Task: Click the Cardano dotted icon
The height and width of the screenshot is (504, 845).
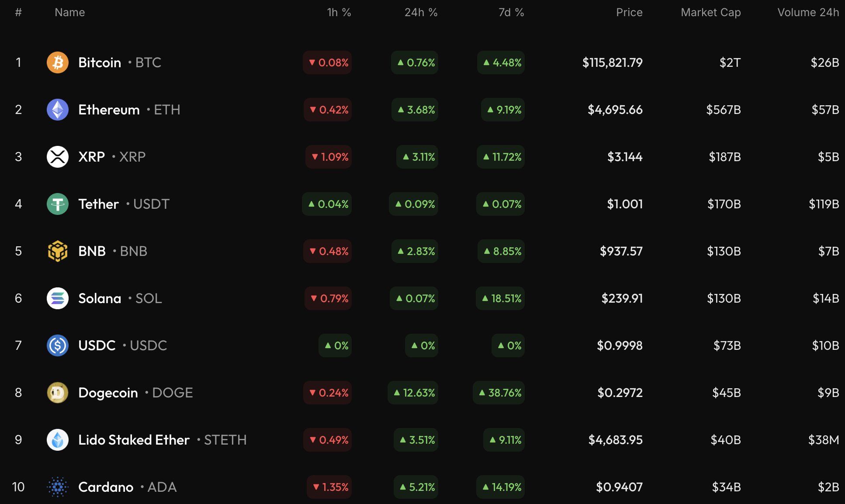Action: point(58,487)
